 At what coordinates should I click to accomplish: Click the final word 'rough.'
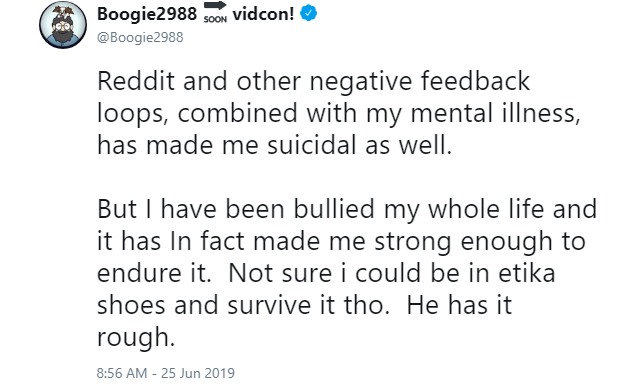pos(136,338)
